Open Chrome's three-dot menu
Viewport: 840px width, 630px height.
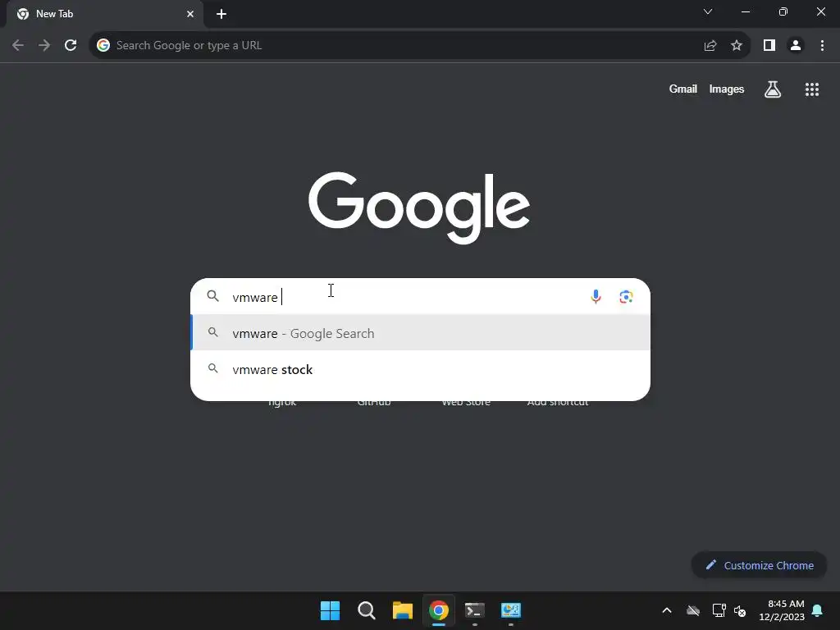[x=822, y=46]
